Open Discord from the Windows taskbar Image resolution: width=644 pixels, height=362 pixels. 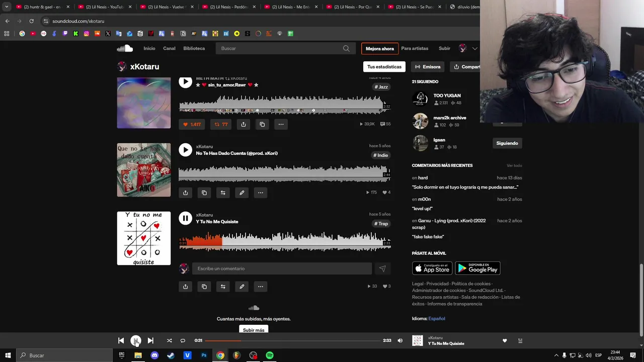pos(154,355)
